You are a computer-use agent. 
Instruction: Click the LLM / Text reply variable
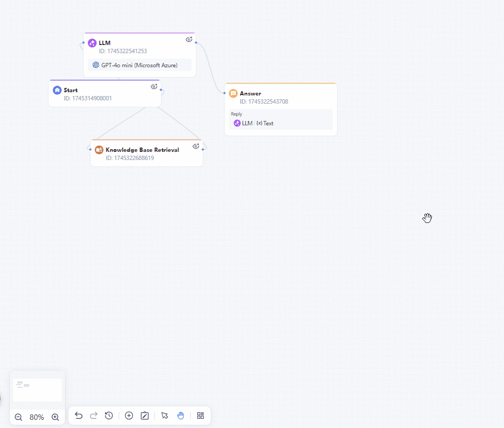coord(254,123)
